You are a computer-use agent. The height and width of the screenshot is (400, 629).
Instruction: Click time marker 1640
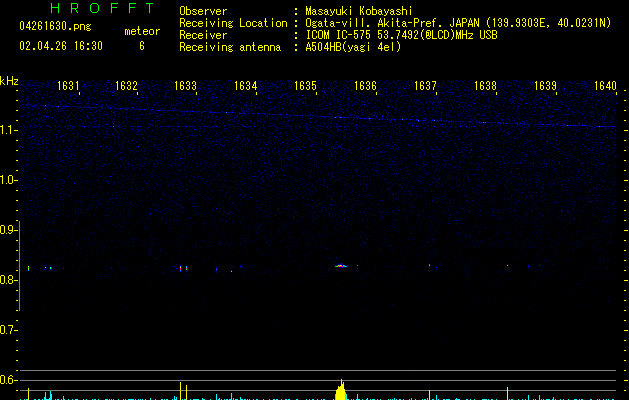(605, 86)
